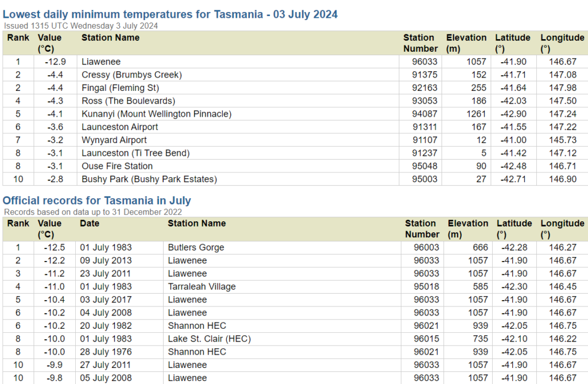
Task: Click Kunanyi (Mount Wellington Pinnacle) station name
Action: tap(156, 114)
